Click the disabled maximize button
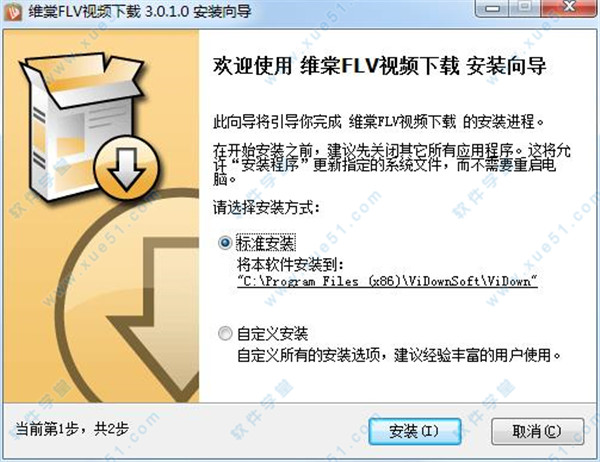Viewport: 600px width, 462px height. pos(525,8)
